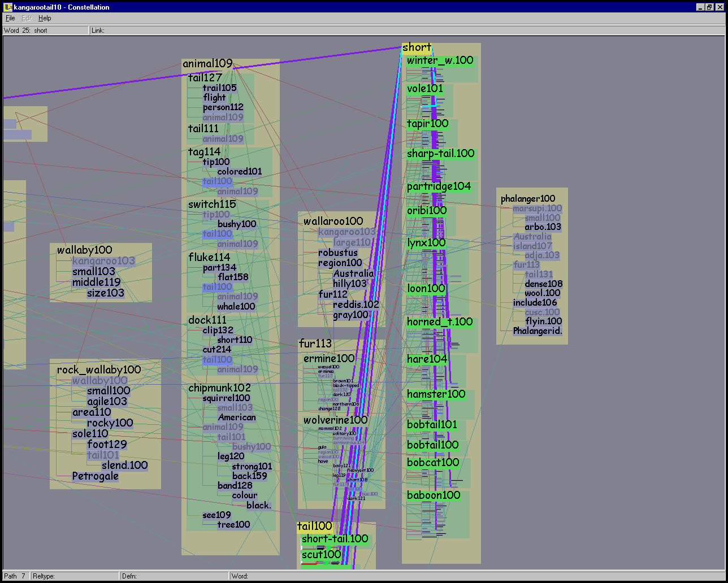Select the yellow "tail100" node header
The width and height of the screenshot is (728, 583).
[314, 527]
